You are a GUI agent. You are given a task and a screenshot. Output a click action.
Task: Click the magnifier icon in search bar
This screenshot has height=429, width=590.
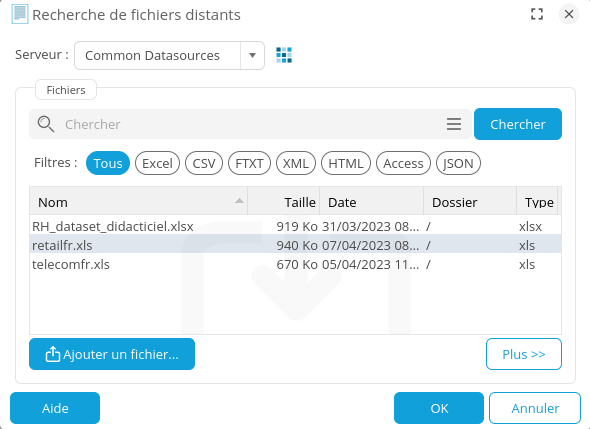pos(46,124)
